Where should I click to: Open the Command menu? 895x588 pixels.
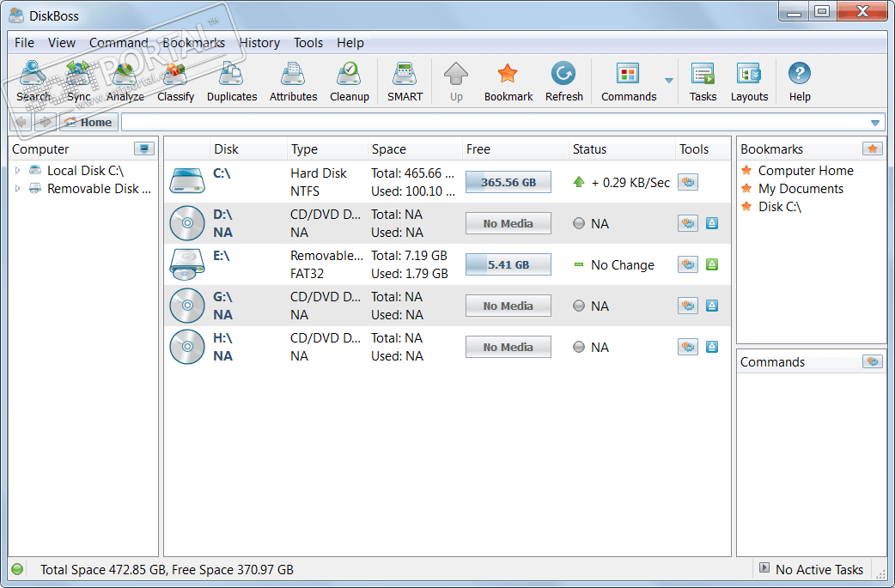point(119,43)
